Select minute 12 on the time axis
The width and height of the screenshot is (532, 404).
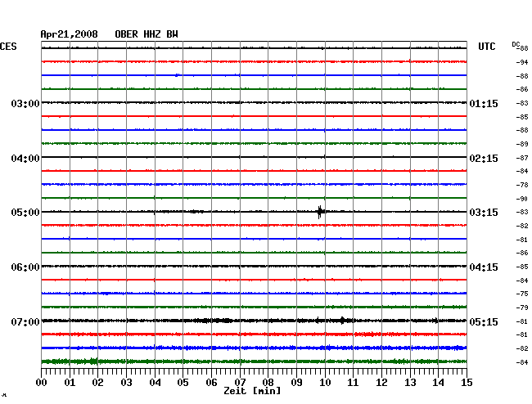[381, 382]
